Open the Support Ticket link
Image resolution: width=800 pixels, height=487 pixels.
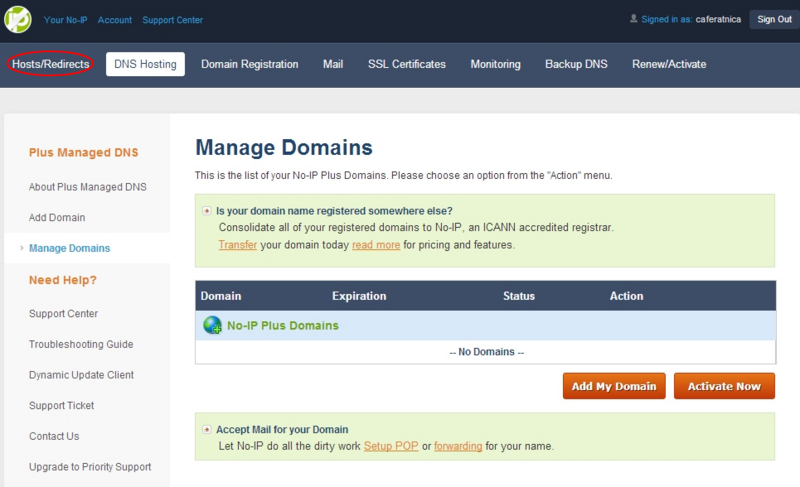pyautogui.click(x=61, y=405)
